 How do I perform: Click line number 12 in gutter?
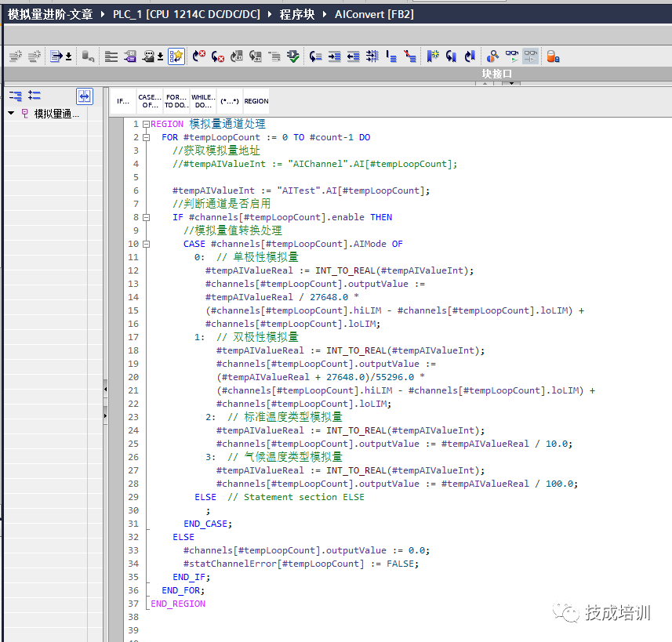click(x=133, y=270)
